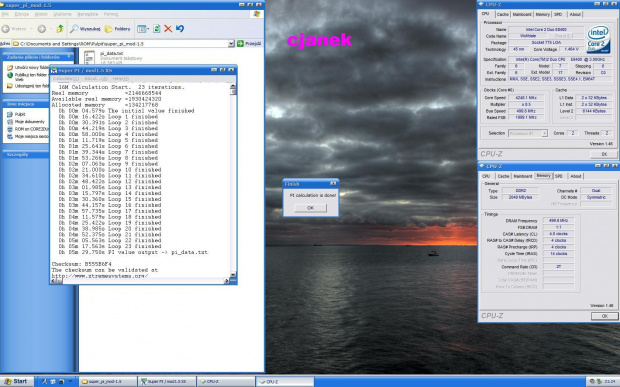
Task: Switch to second active CPU-Z taskbar button
Action: [285, 381]
